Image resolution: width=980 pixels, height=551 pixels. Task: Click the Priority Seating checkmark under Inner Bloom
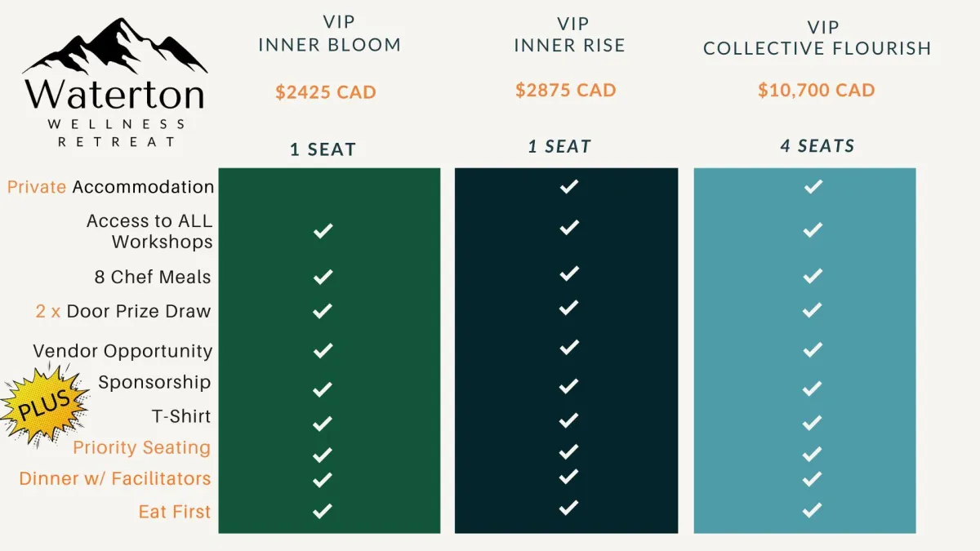[323, 455]
